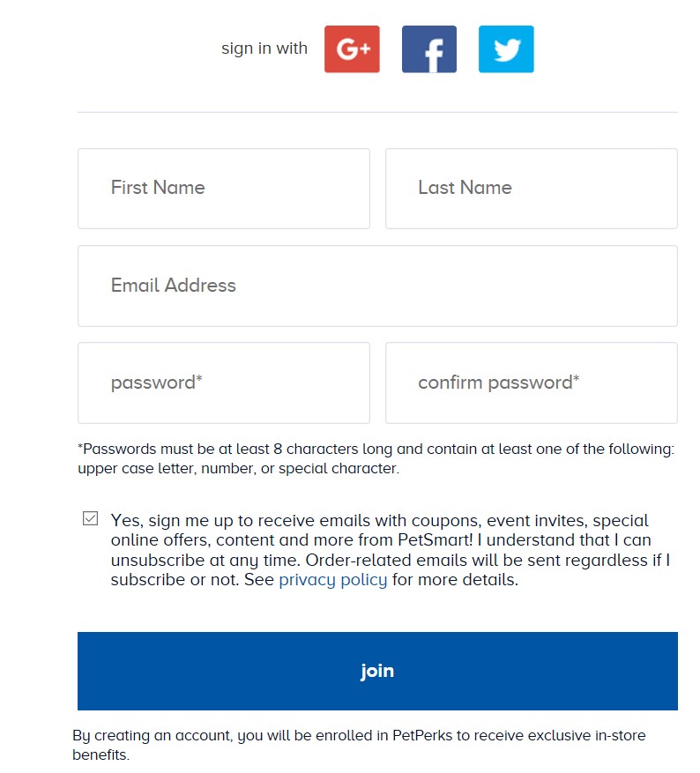
Task: Click the '*Passwords must be at least 8' note
Action: click(376, 450)
